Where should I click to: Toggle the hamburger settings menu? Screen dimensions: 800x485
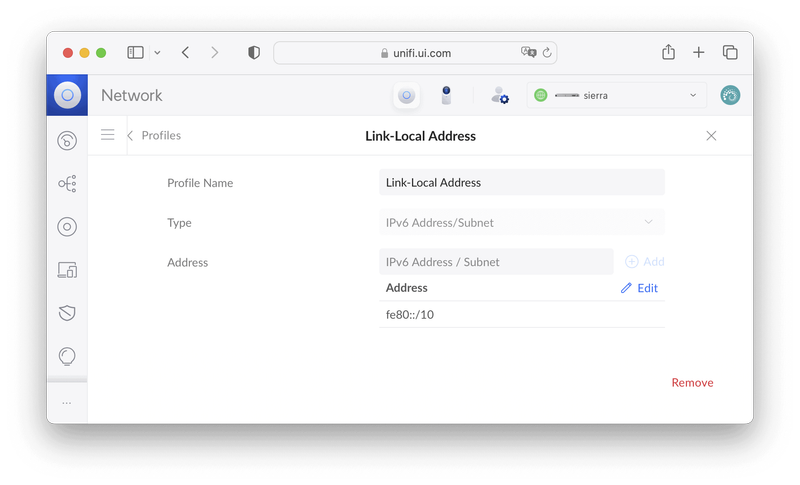coord(108,135)
